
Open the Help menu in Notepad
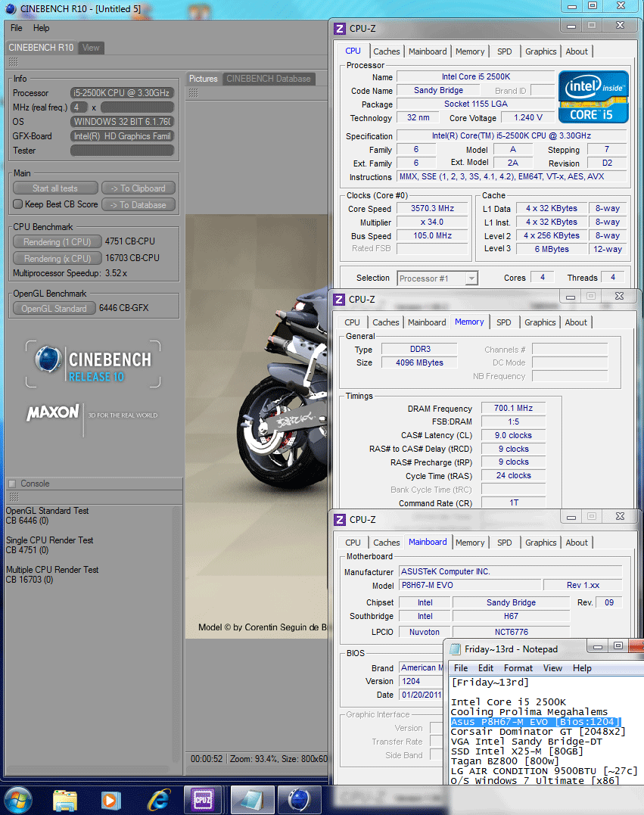pos(582,668)
